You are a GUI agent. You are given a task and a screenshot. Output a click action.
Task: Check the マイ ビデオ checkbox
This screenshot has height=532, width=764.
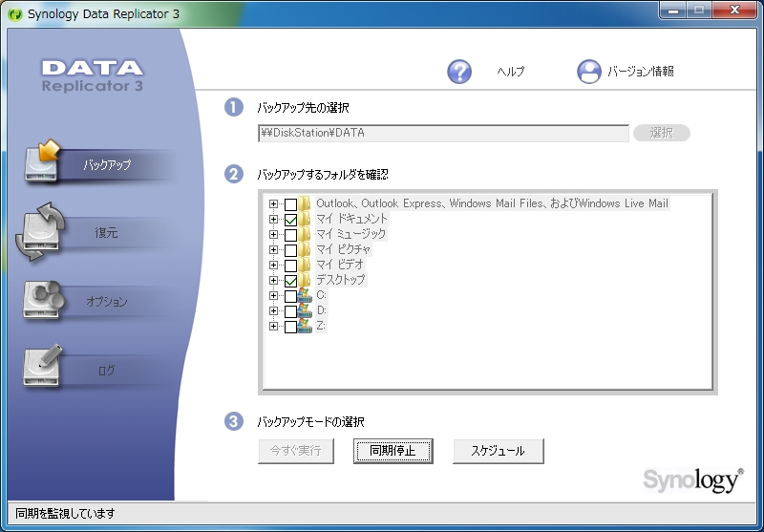tap(290, 266)
